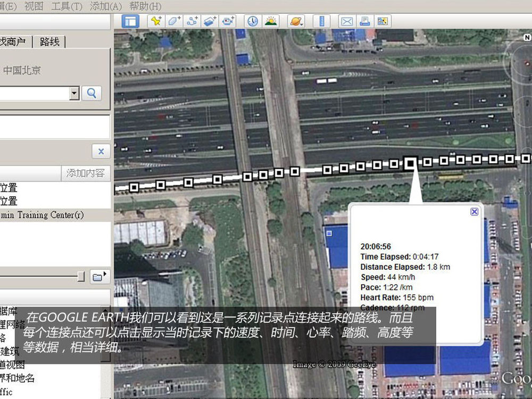Open the 帮助(H) menu
The height and width of the screenshot is (399, 532).
point(145,6)
